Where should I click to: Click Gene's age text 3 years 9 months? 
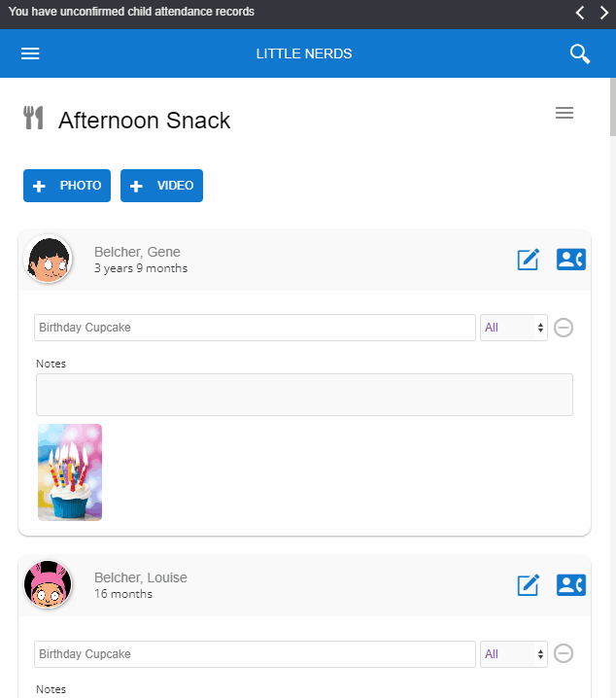coord(141,268)
